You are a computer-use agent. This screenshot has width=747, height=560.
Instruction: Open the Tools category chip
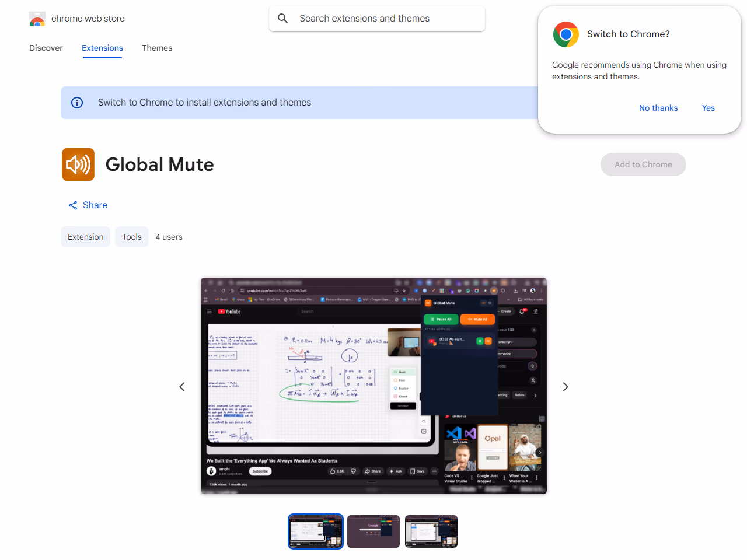click(x=132, y=237)
